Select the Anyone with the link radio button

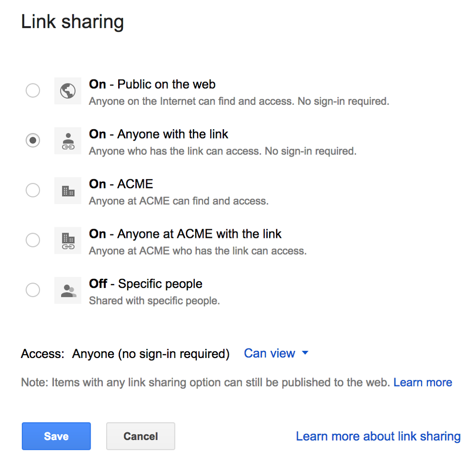33,140
